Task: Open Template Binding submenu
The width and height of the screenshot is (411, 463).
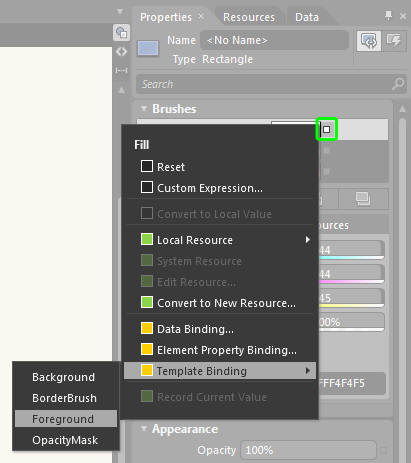Action: point(220,371)
